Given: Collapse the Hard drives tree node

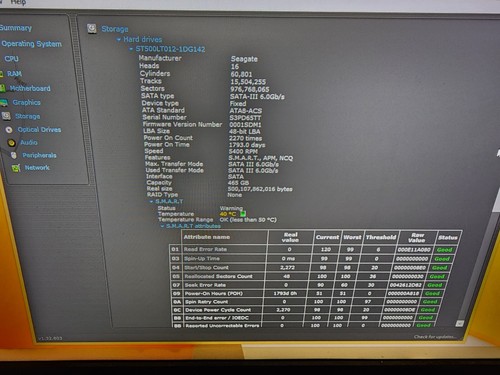Looking at the screenshot, I should 118,40.
